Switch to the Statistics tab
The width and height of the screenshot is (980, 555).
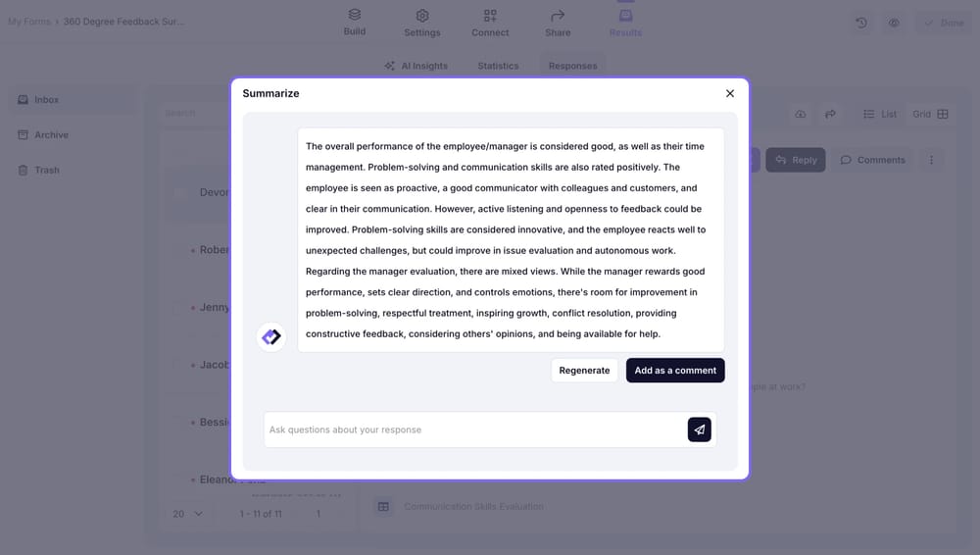click(x=498, y=66)
